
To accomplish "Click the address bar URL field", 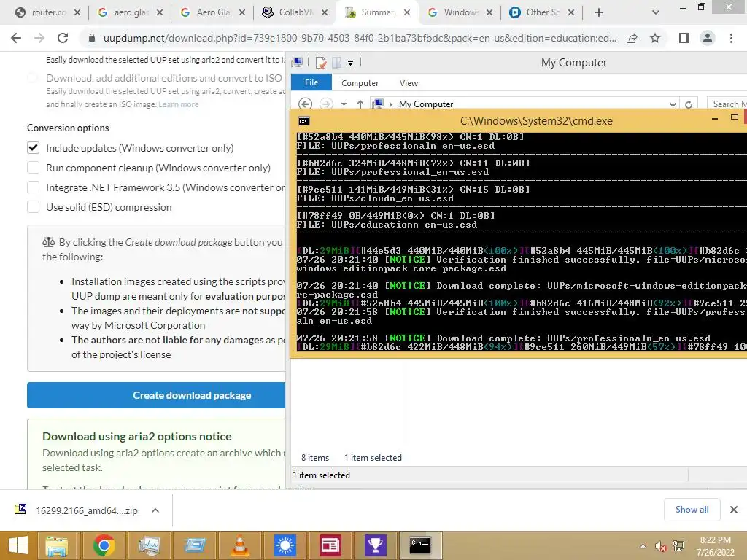I will (360, 38).
